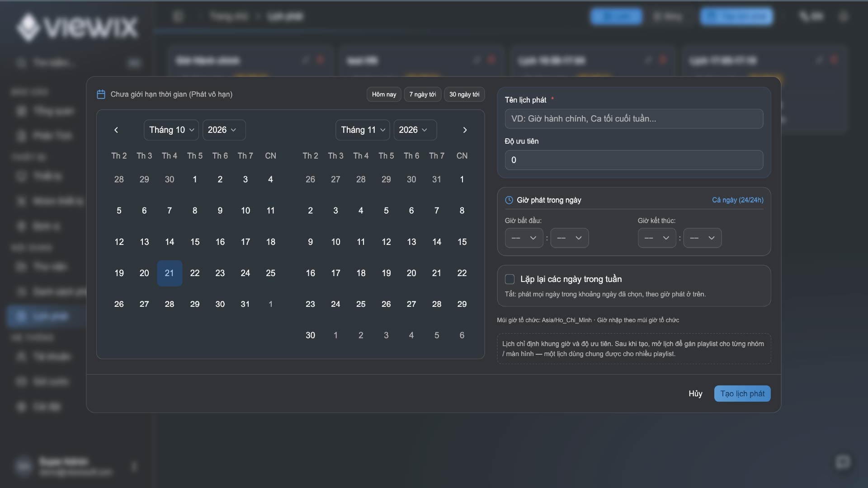Select day 10 in the Tháng 10 calendar
868x488 pixels.
click(x=245, y=211)
